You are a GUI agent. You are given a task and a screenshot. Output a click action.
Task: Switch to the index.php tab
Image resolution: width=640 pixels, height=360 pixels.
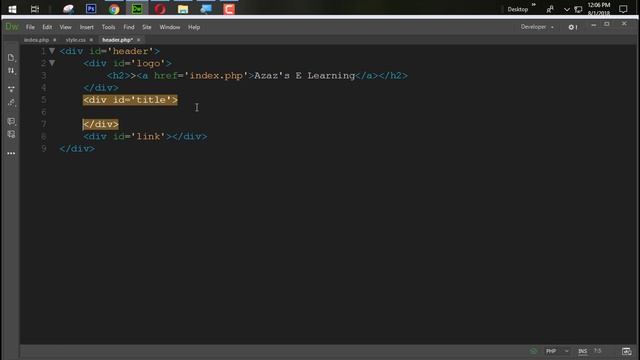pos(36,40)
